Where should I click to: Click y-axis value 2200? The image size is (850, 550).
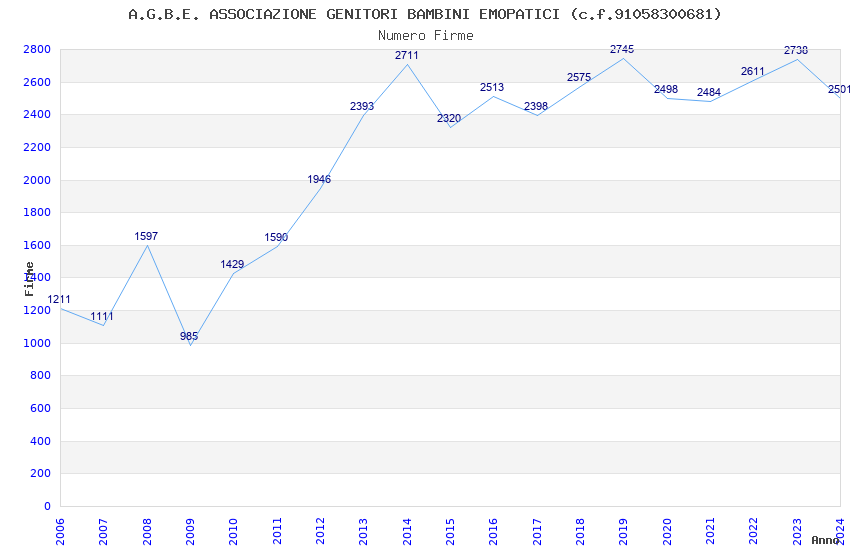click(x=37, y=147)
